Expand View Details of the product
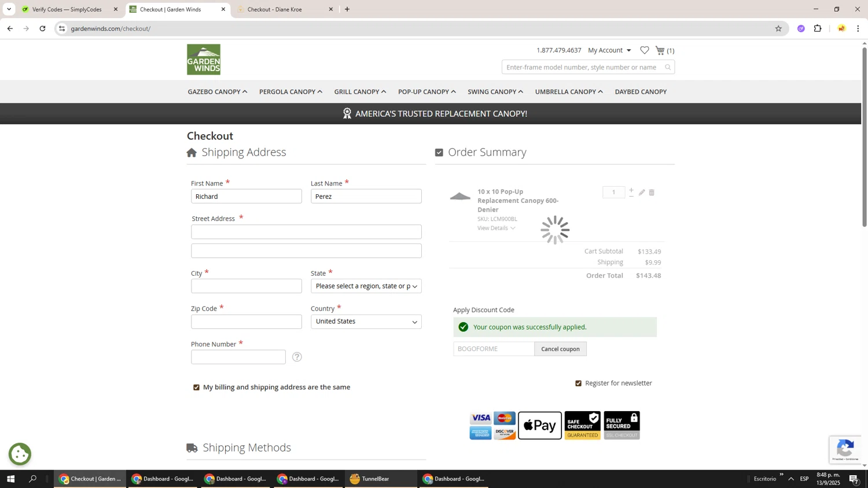Viewport: 868px width, 488px height. point(496,228)
